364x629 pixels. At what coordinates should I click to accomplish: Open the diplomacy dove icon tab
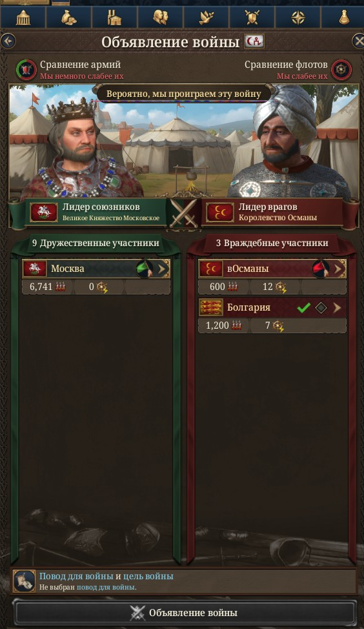(206, 17)
